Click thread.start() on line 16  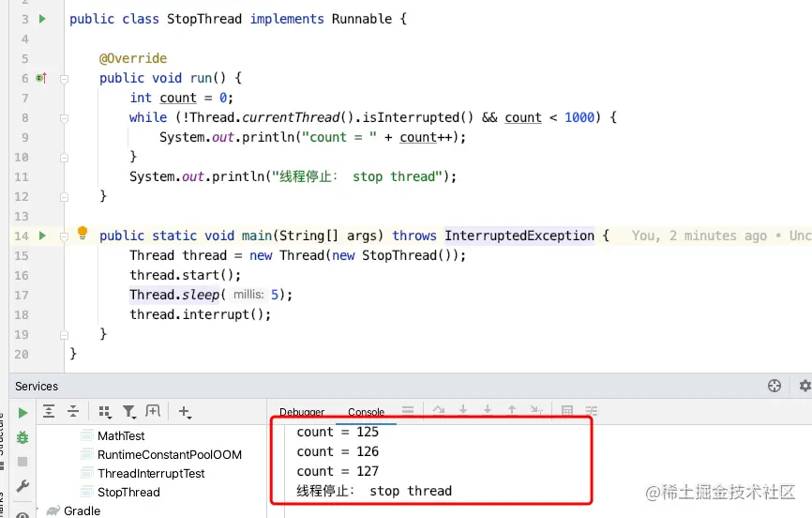click(x=185, y=275)
